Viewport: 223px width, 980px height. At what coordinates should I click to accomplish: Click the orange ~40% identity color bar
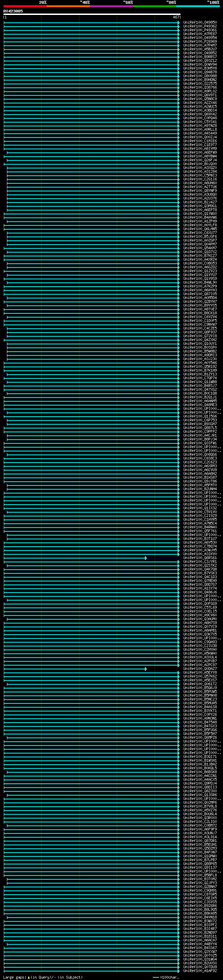[x=68, y=6]
